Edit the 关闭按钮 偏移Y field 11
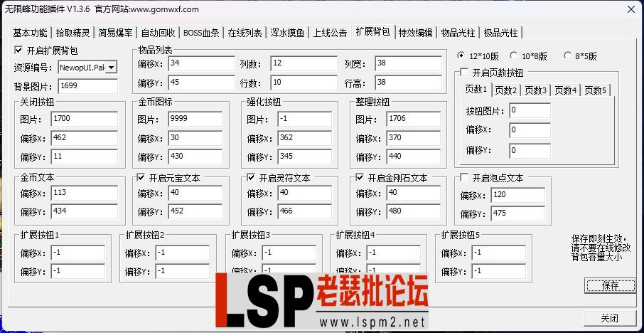The width and height of the screenshot is (644, 333). click(x=85, y=157)
